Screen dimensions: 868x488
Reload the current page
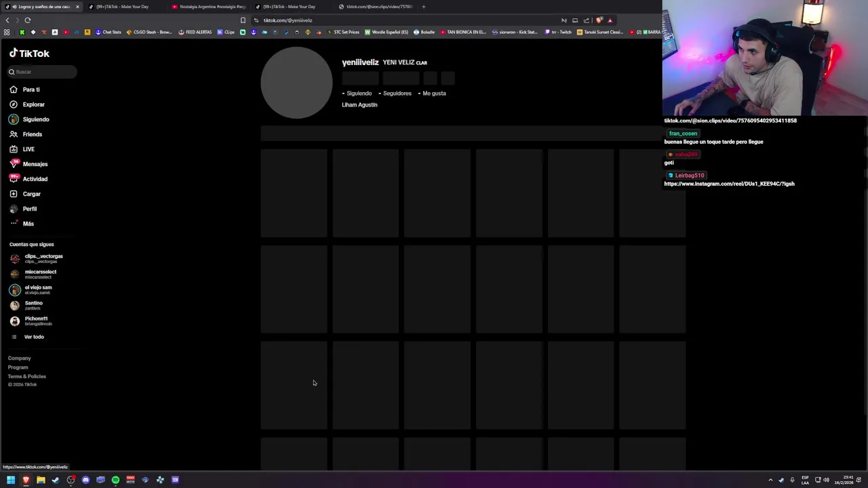(x=28, y=20)
